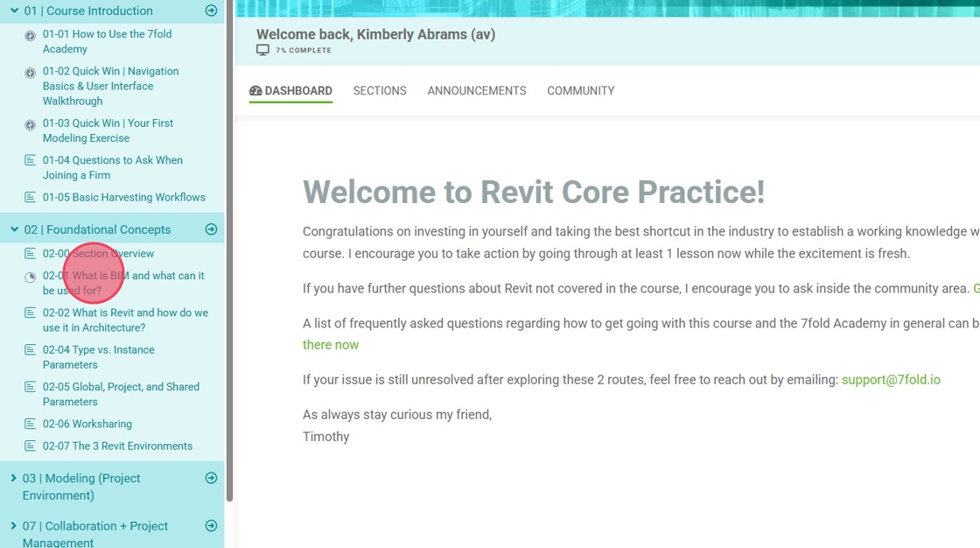Image resolution: width=980 pixels, height=548 pixels.
Task: Click the sidebar vertical scrollbar
Action: pos(230,263)
